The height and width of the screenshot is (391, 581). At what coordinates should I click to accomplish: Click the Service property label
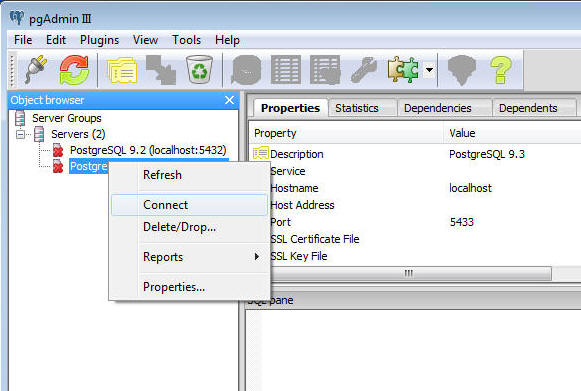[288, 171]
